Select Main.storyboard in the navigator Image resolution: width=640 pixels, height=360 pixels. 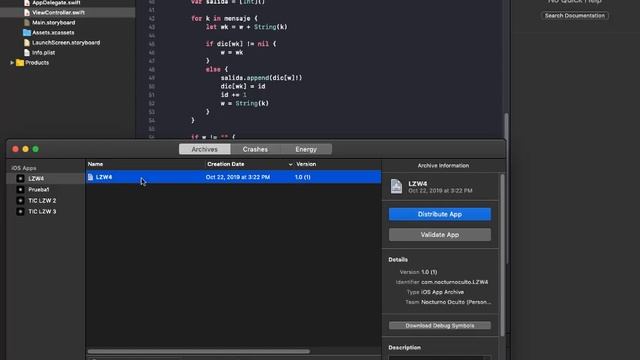53,22
